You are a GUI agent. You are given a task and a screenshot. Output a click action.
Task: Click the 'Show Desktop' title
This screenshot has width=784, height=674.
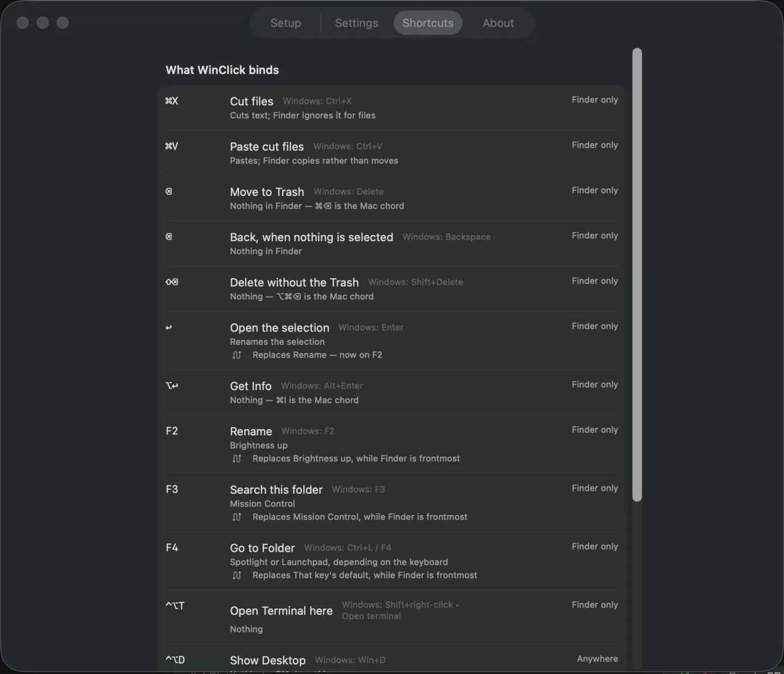pos(268,661)
